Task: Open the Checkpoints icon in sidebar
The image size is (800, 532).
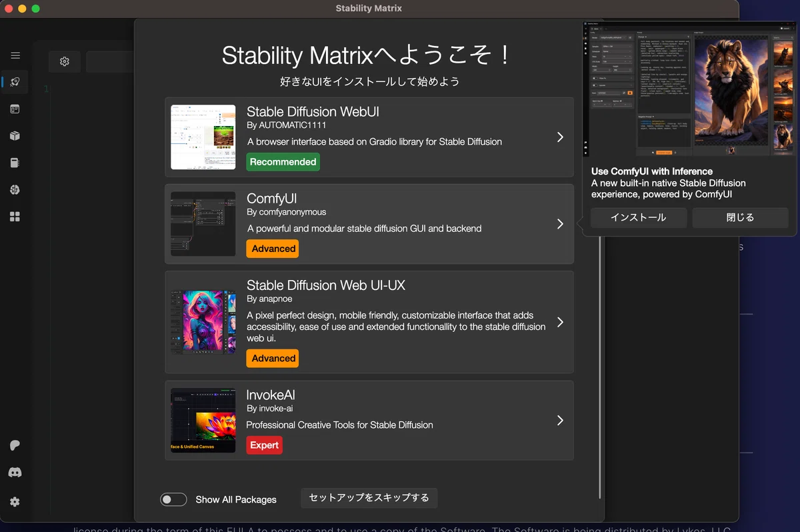Action: click(15, 163)
